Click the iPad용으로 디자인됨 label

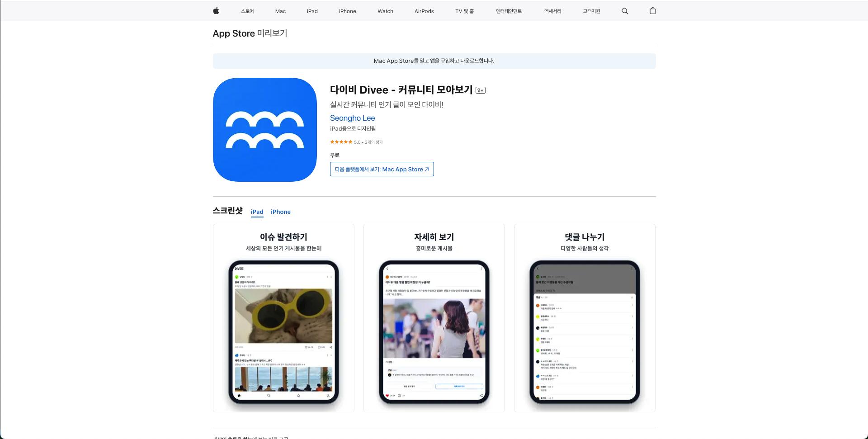coord(353,129)
